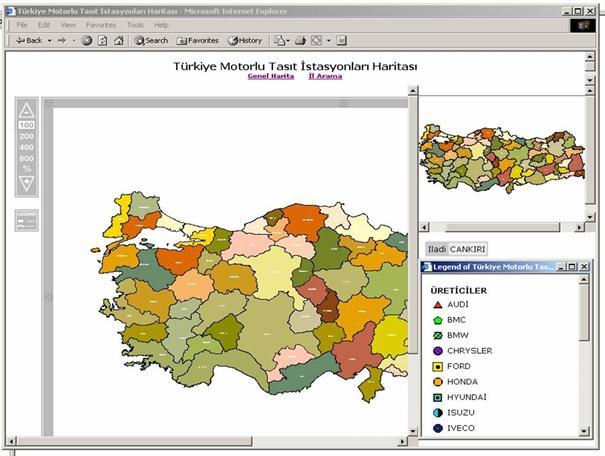
Task: Click the zoom in triangle button
Action: coord(27,109)
